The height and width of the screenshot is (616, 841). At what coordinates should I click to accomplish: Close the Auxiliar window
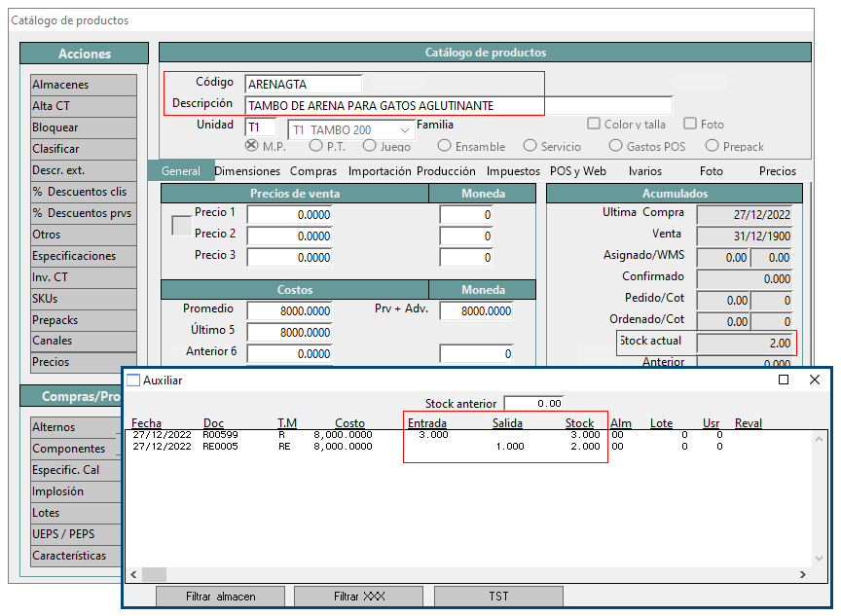[814, 380]
